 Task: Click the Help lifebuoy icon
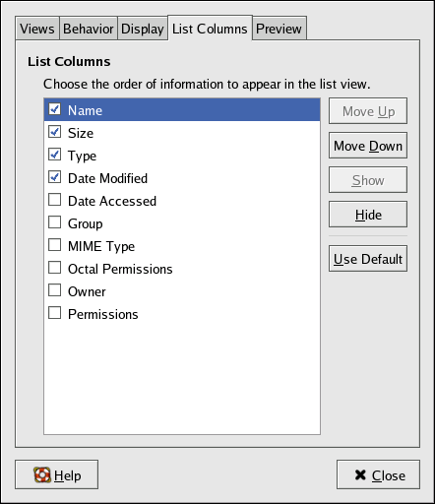[42, 474]
